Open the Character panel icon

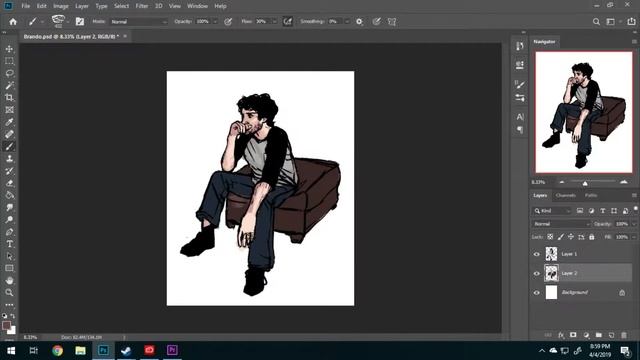tap(520, 117)
